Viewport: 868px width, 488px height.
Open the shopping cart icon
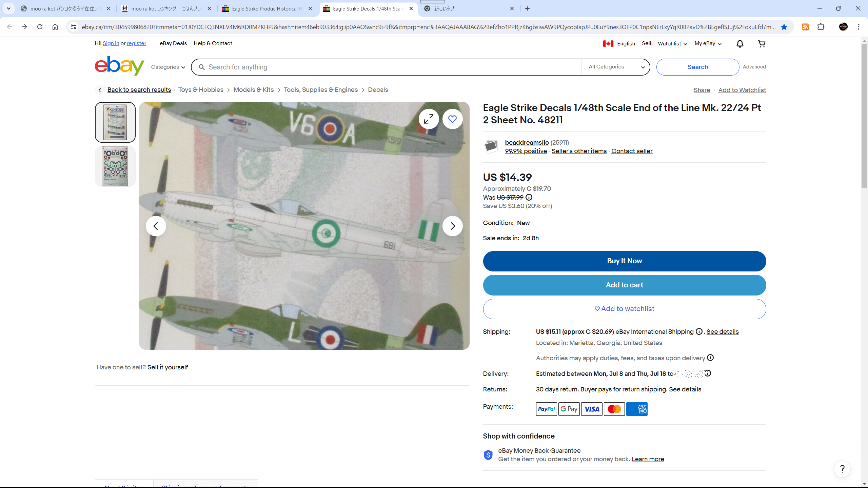point(762,44)
